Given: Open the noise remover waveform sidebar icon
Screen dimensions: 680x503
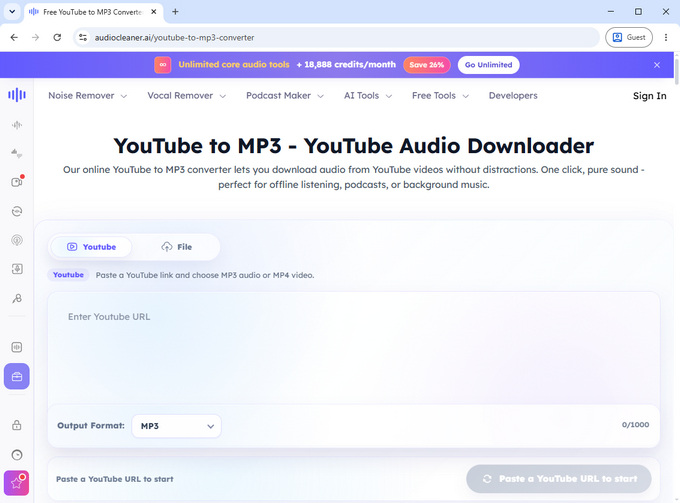Looking at the screenshot, I should pyautogui.click(x=17, y=125).
